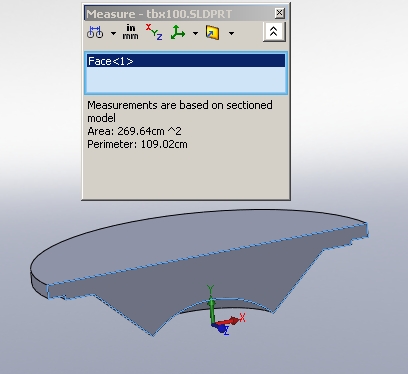The image size is (408, 374).
Task: Click the green Y axis arrow
Action: (x=211, y=310)
